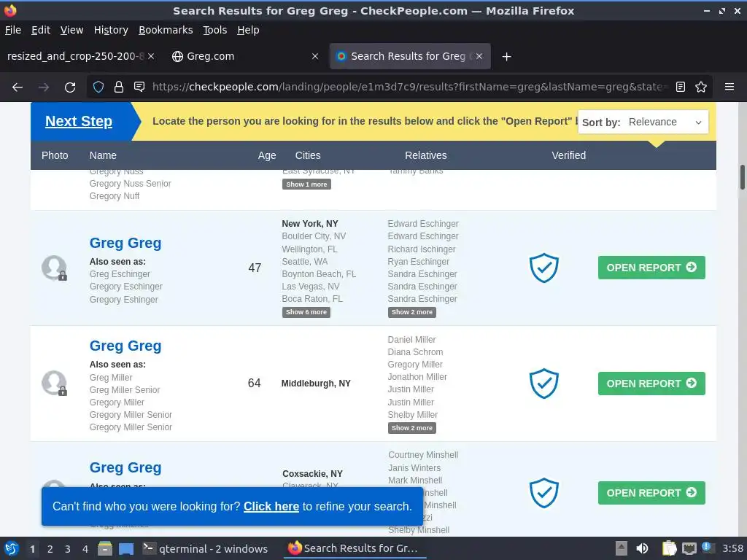Open the clipboard icon in the system tray
The height and width of the screenshot is (560, 747).
pyautogui.click(x=670, y=548)
